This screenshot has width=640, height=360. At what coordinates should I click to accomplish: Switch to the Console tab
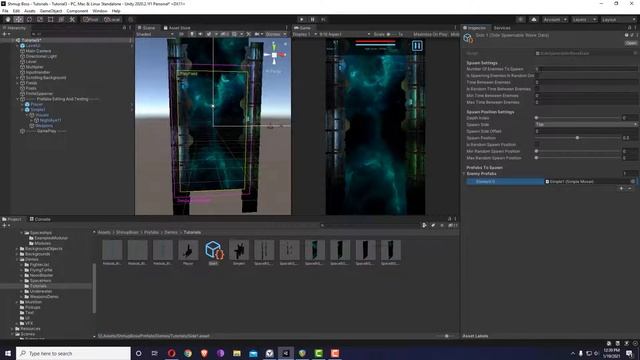pyautogui.click(x=40, y=219)
